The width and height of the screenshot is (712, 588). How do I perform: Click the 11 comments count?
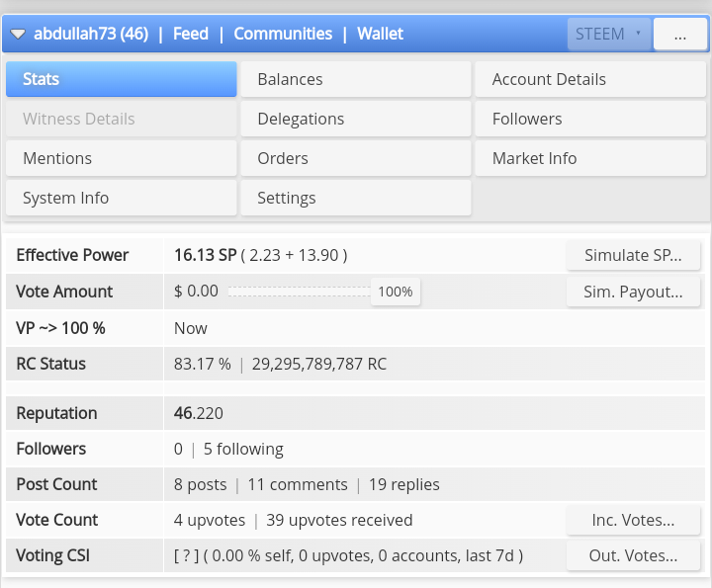[298, 484]
